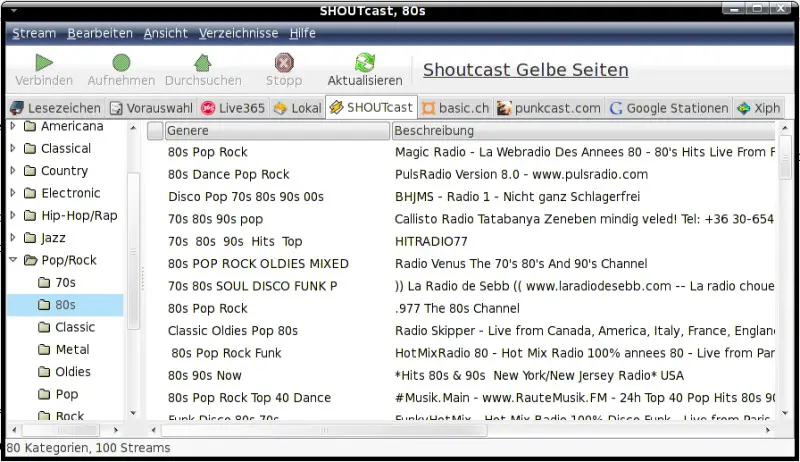
Task: Select the SHOUTcast tab
Action: tap(371, 107)
